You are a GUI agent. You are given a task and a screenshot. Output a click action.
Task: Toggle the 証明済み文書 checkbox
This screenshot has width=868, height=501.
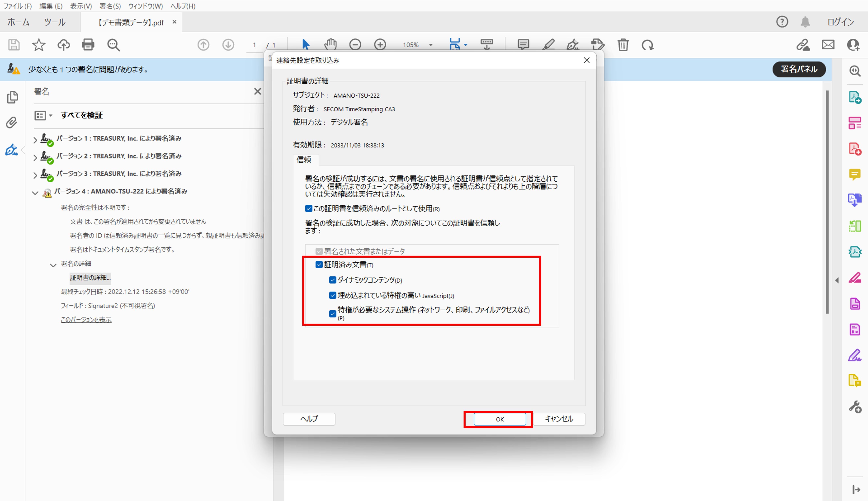point(319,265)
